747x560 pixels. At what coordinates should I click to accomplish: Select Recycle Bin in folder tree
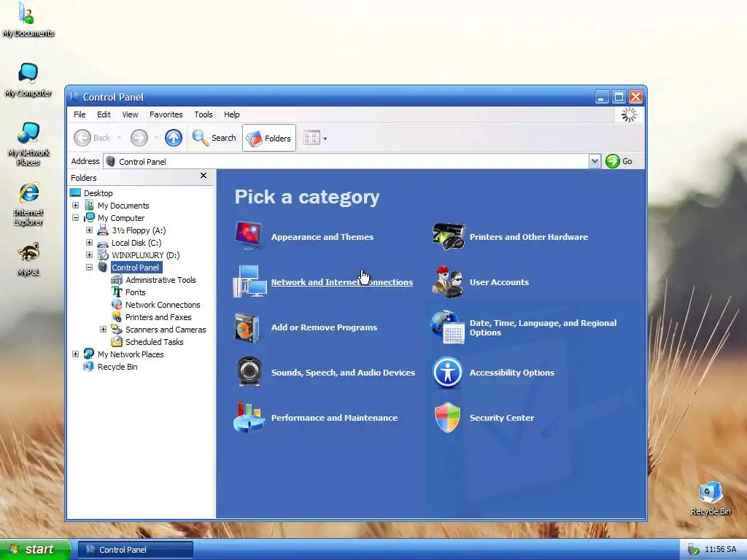[x=117, y=367]
